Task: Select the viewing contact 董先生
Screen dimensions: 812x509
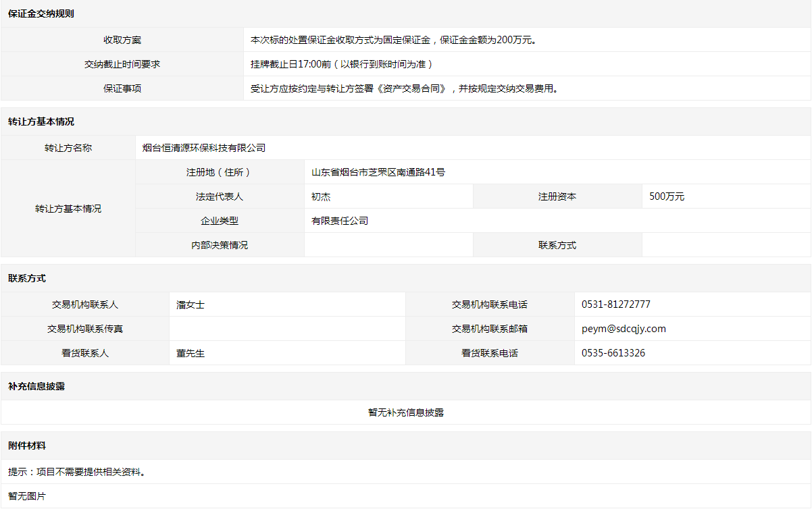Action: point(191,353)
